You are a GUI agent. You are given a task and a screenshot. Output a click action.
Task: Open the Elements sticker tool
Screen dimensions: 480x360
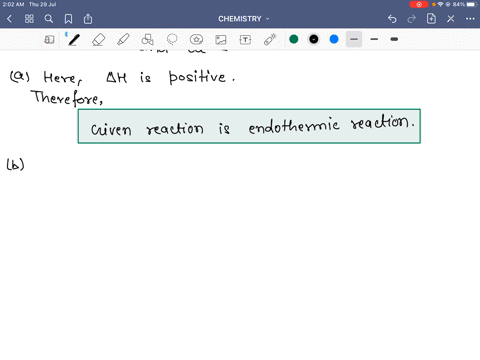pos(196,40)
